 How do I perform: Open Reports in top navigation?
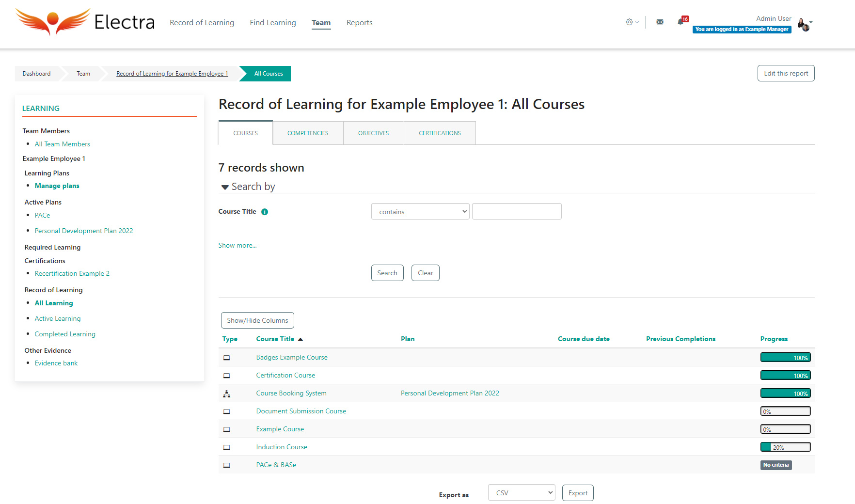pos(359,23)
